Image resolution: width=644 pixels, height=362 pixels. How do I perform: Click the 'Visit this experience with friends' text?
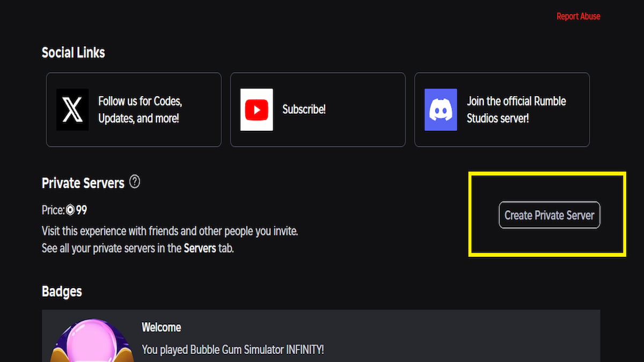click(170, 232)
